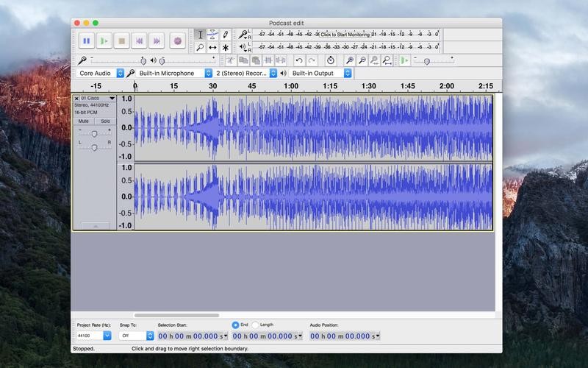The height and width of the screenshot is (368, 588).
Task: Skip to start of the track
Action: [x=140, y=41]
